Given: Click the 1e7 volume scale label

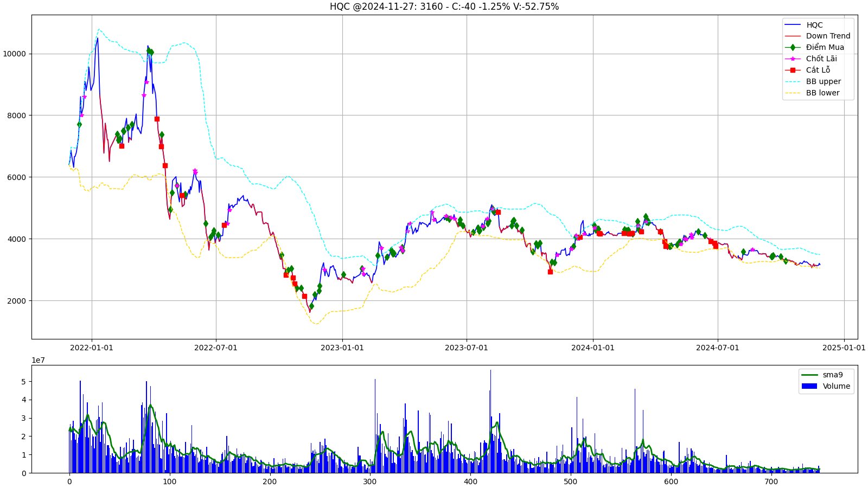Looking at the screenshot, I should [38, 361].
